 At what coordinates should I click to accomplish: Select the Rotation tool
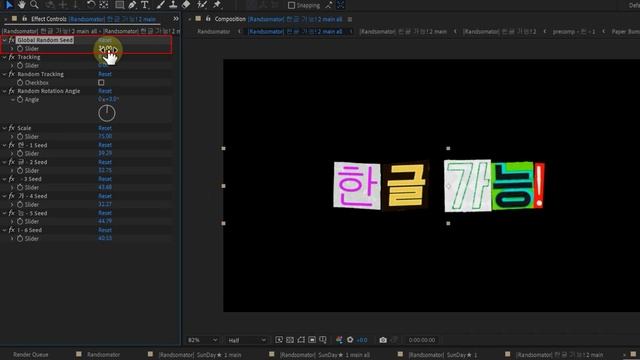[x=91, y=5]
